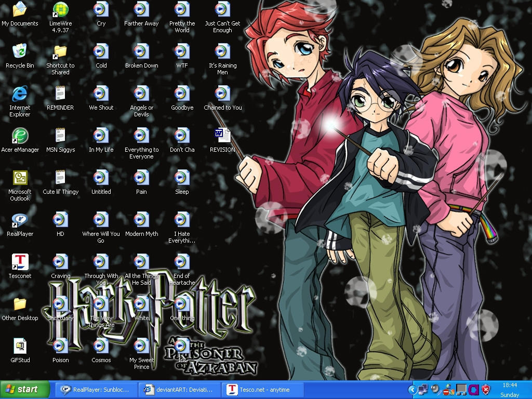Launch Internet Explorer from the desktop
The image size is (532, 399).
coord(20,94)
